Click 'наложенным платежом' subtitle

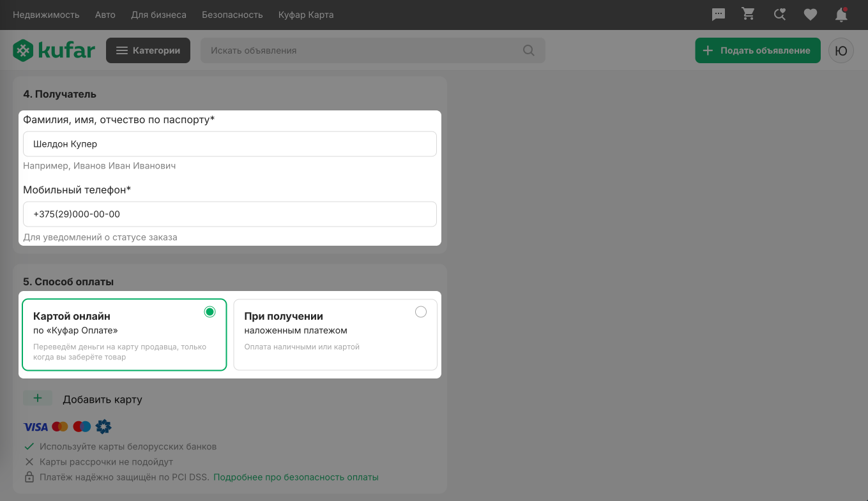296,331
